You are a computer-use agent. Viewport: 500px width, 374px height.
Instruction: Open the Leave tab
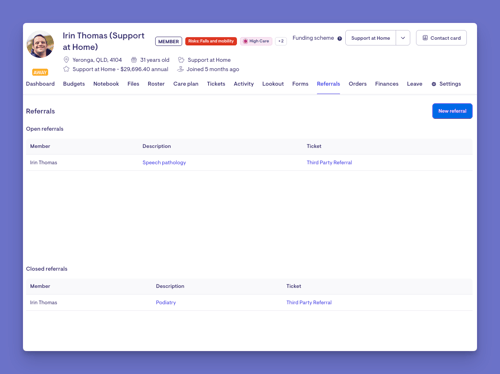click(x=414, y=84)
